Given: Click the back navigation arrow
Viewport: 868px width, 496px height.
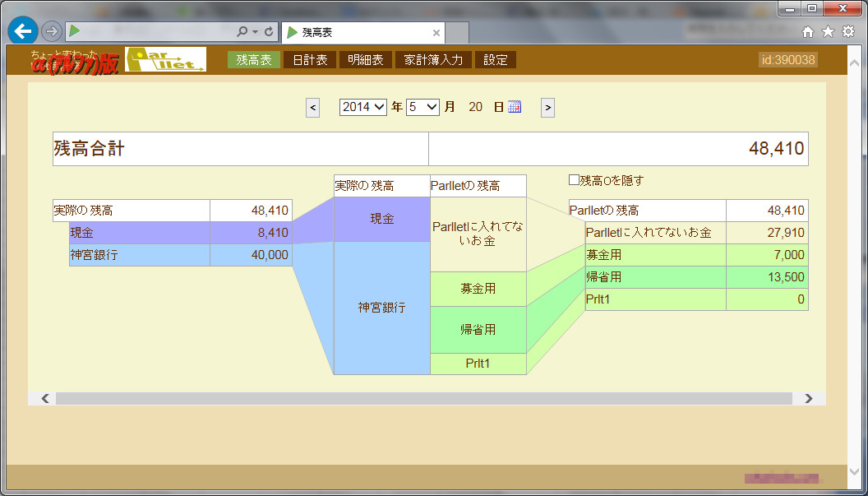Looking at the screenshot, I should click(x=21, y=30).
